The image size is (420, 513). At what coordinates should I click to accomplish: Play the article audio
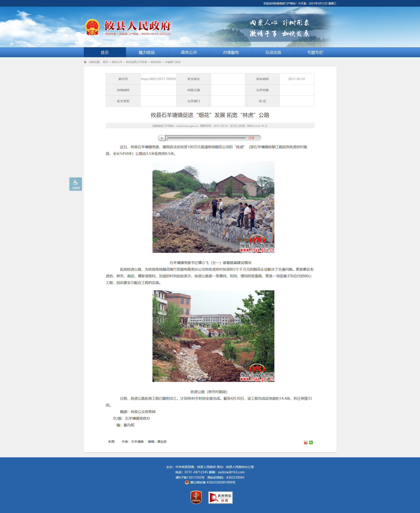(x=162, y=138)
